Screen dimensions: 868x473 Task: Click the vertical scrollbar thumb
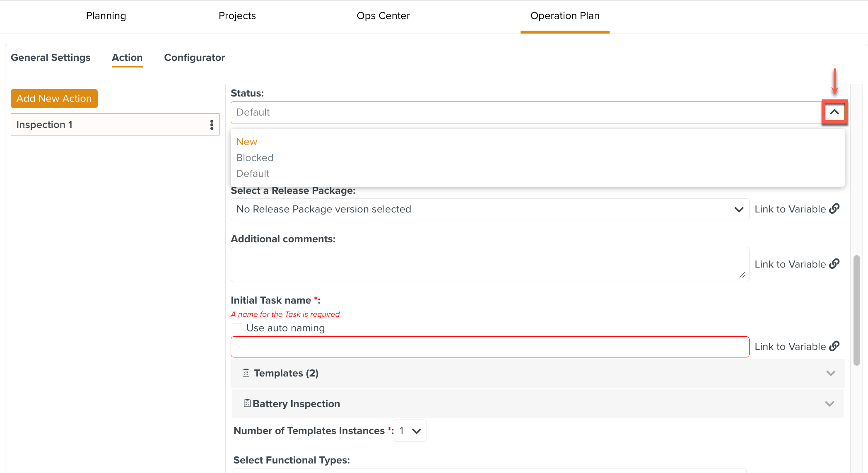pos(857,311)
